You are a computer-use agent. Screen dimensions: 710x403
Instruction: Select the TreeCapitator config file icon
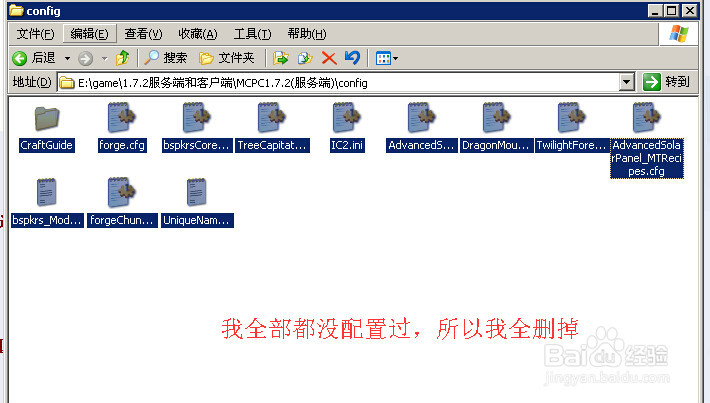[x=272, y=118]
